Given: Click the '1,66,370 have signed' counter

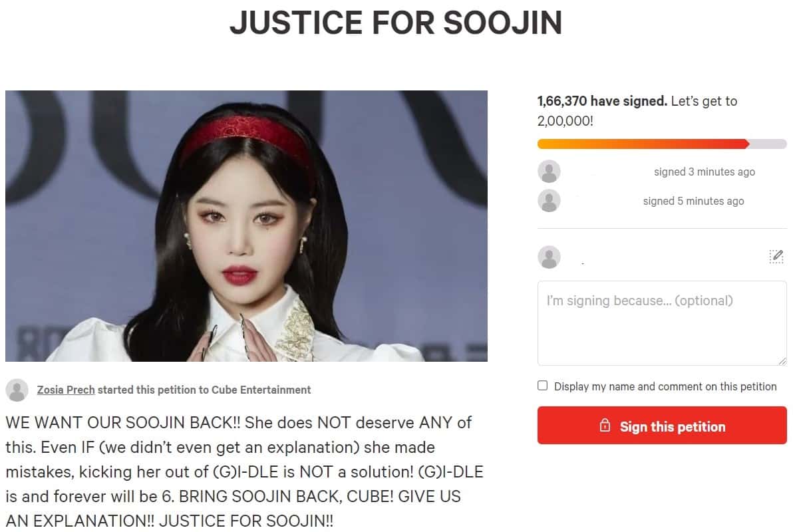Looking at the screenshot, I should coord(601,101).
